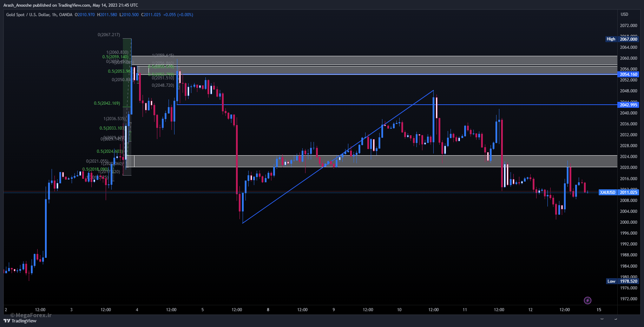Select the blue diagonal trend line
Screen dimensions: 644x327
pyautogui.click(x=337, y=157)
